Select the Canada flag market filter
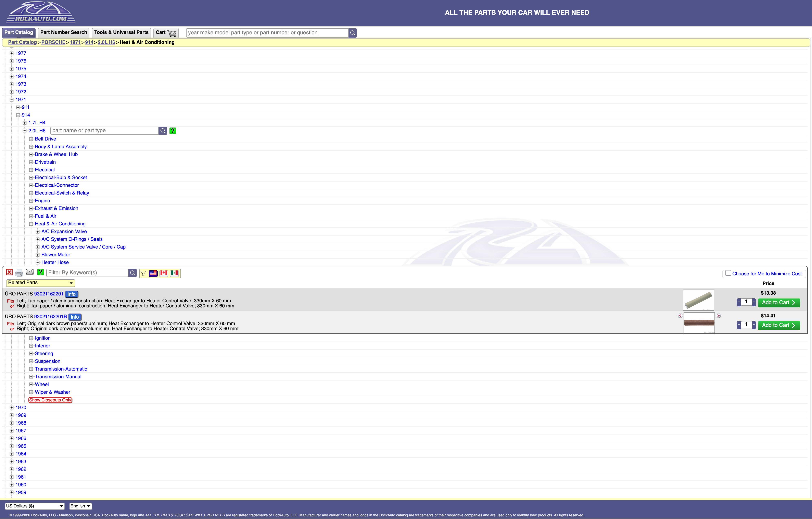The width and height of the screenshot is (812, 519). coord(164,273)
